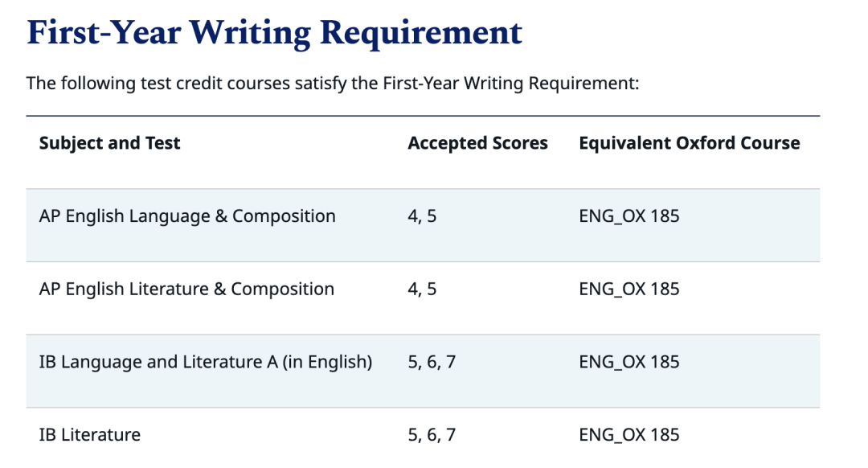Click ENG_OX 185 in the IB Literature row
Screen dimensions: 868x468
[628, 435]
